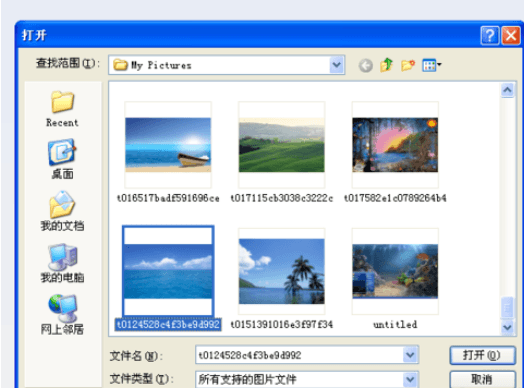Click the help question mark button
The height and width of the screenshot is (388, 524).
point(490,35)
